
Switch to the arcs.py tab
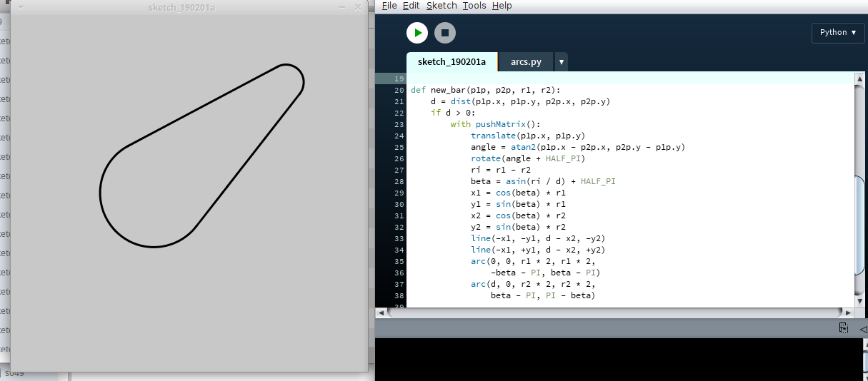[x=526, y=62]
